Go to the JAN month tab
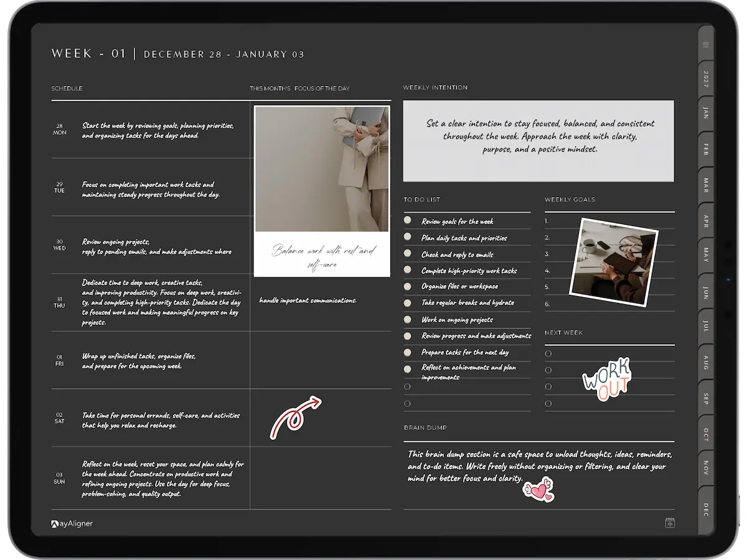Viewport: 747px width, 560px height. click(x=706, y=113)
